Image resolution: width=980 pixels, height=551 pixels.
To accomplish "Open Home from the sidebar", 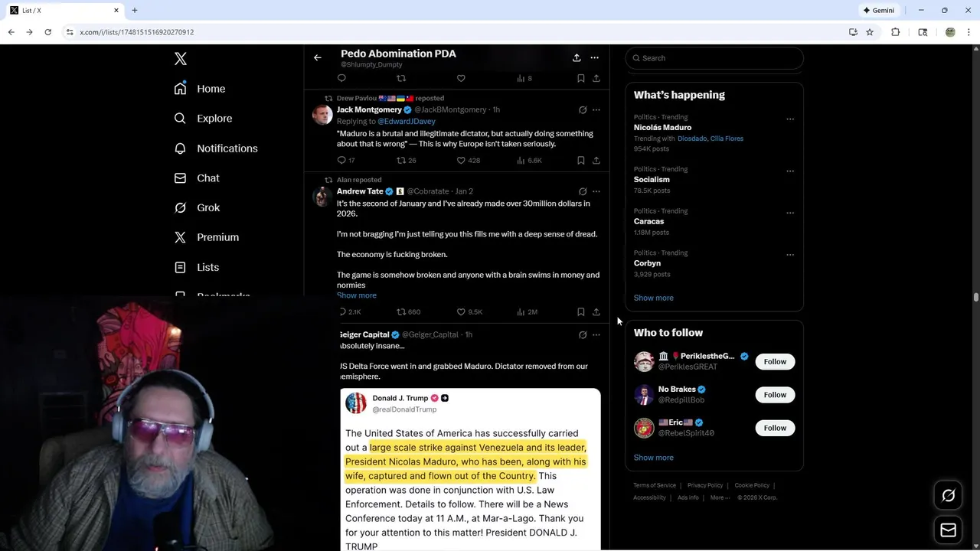I will click(200, 89).
